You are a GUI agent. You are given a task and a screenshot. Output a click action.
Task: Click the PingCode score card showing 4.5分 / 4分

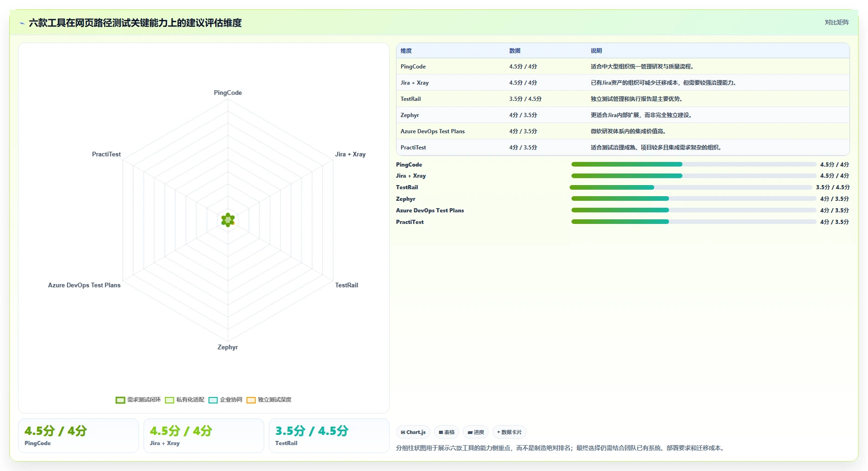78,436
